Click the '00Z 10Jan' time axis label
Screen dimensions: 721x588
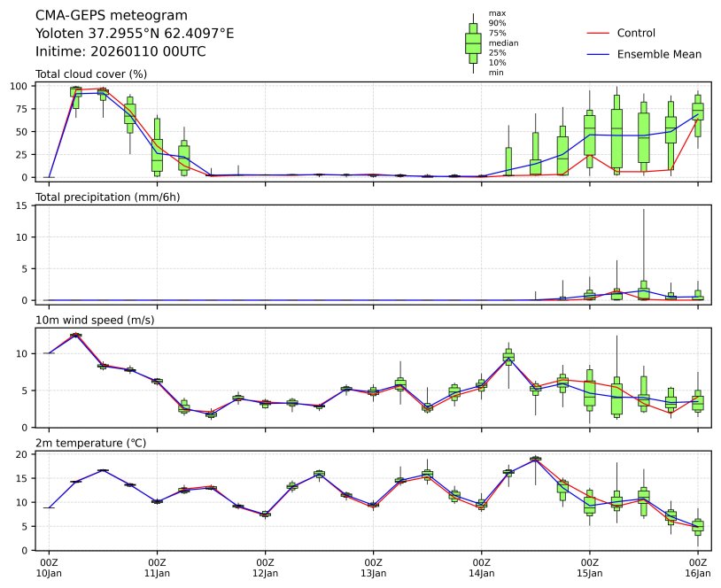49,568
